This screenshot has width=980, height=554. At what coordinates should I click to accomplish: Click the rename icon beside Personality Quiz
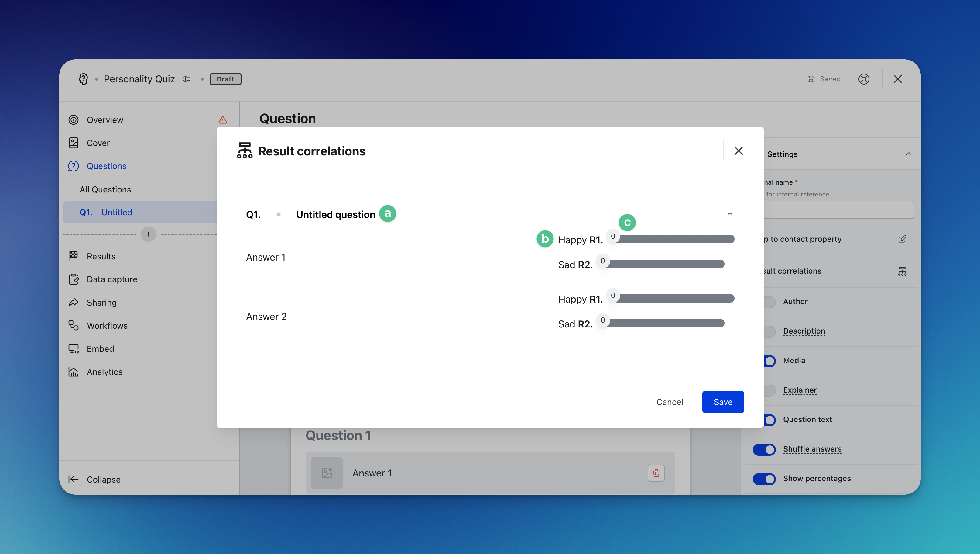pyautogui.click(x=187, y=79)
